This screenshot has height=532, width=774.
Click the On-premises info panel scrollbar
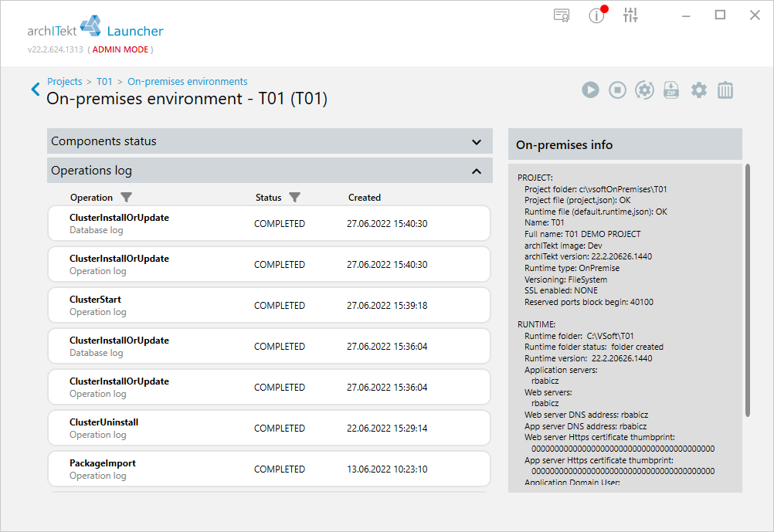[x=747, y=290]
